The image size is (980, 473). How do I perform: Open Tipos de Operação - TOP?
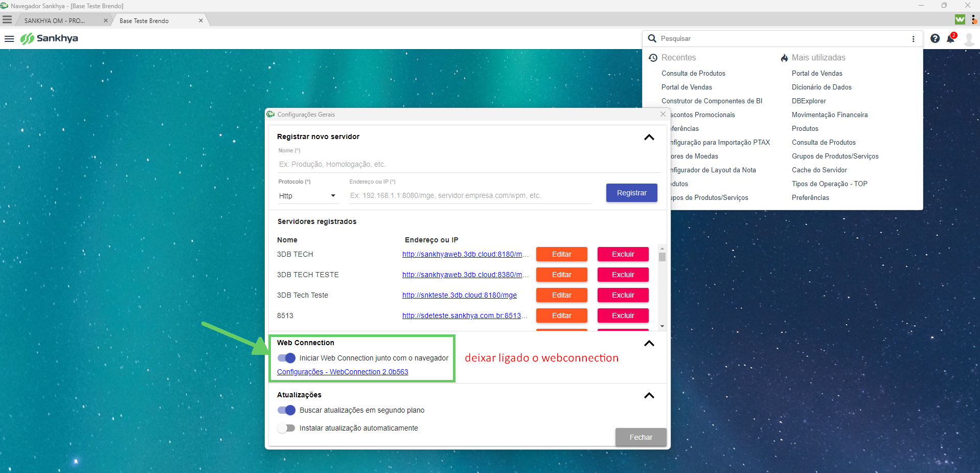830,184
